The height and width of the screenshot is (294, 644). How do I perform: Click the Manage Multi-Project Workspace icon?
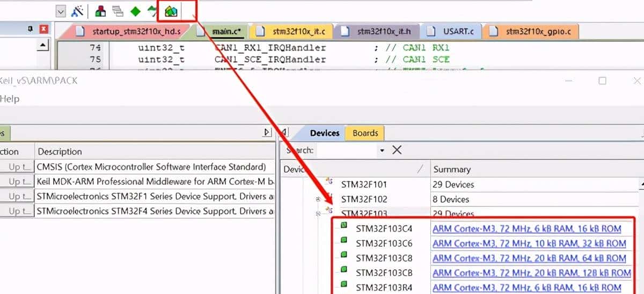pos(118,11)
